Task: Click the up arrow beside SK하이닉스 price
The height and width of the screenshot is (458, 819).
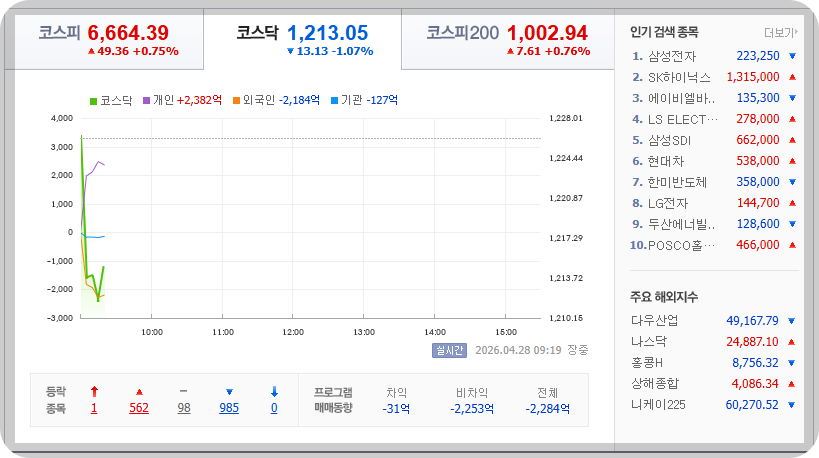Action: [792, 77]
